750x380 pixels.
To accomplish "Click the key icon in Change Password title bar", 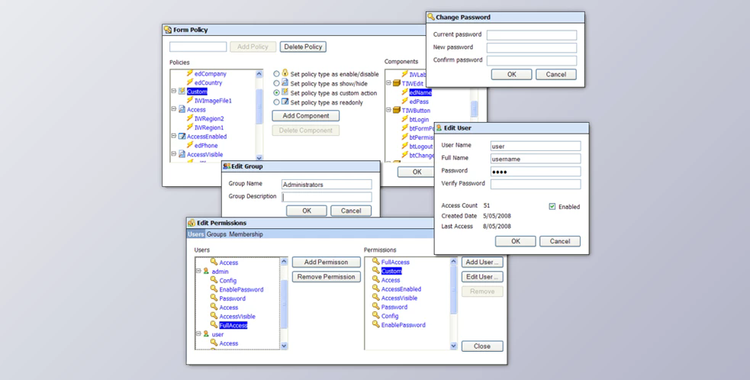I will [x=431, y=17].
